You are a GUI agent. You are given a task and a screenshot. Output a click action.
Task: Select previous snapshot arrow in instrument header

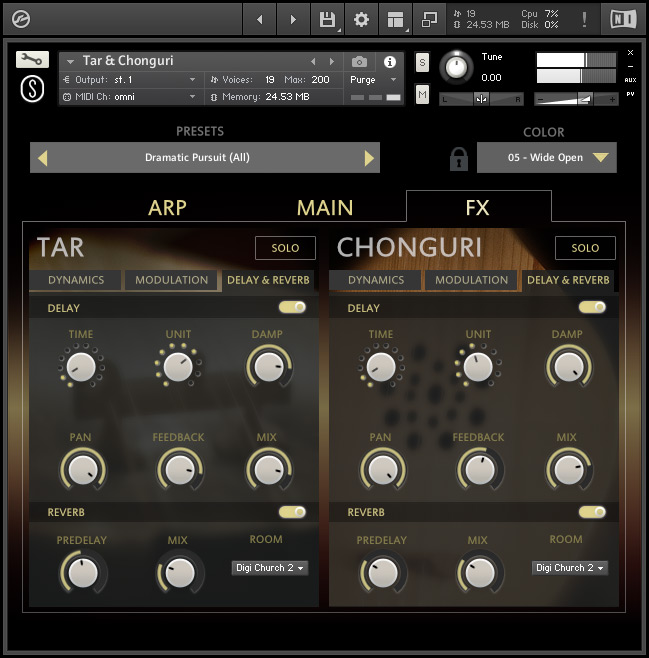(313, 62)
